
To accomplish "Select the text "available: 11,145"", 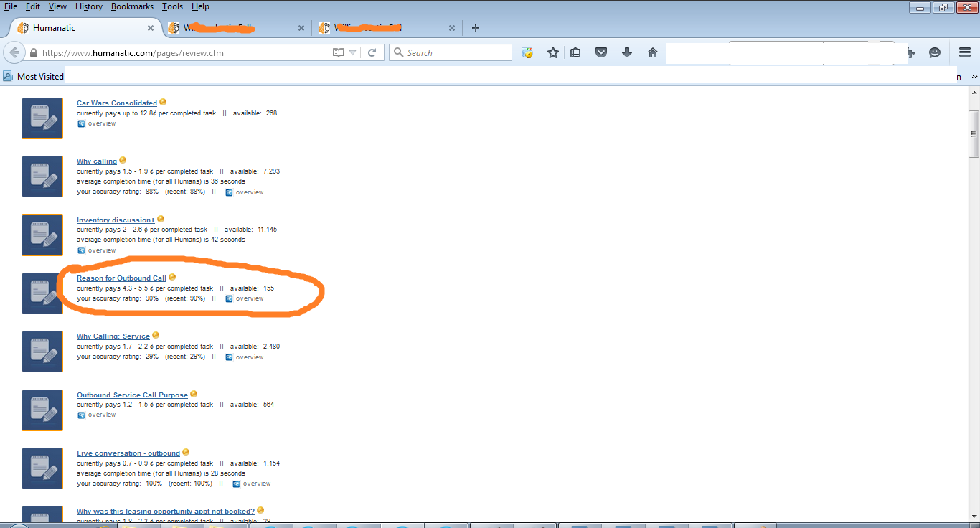I will coord(250,230).
